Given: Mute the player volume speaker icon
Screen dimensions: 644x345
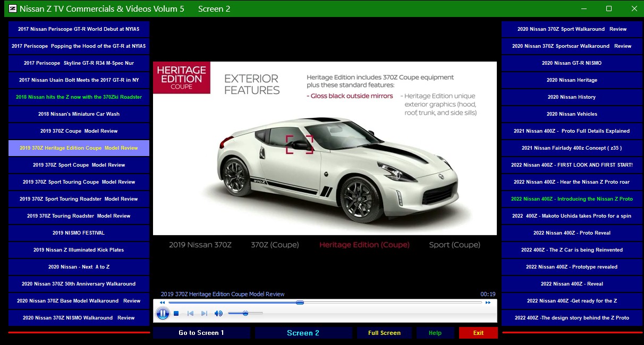Looking at the screenshot, I should click(x=218, y=314).
